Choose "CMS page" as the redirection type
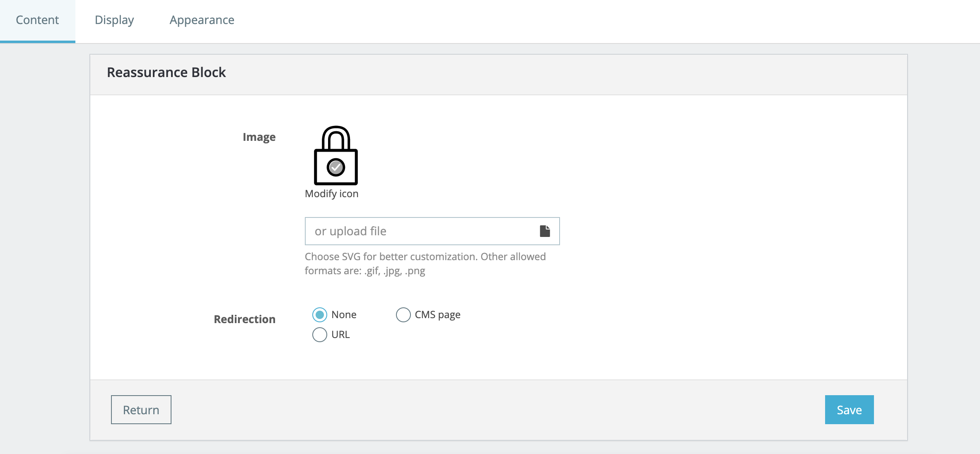This screenshot has width=980, height=454. coord(403,315)
